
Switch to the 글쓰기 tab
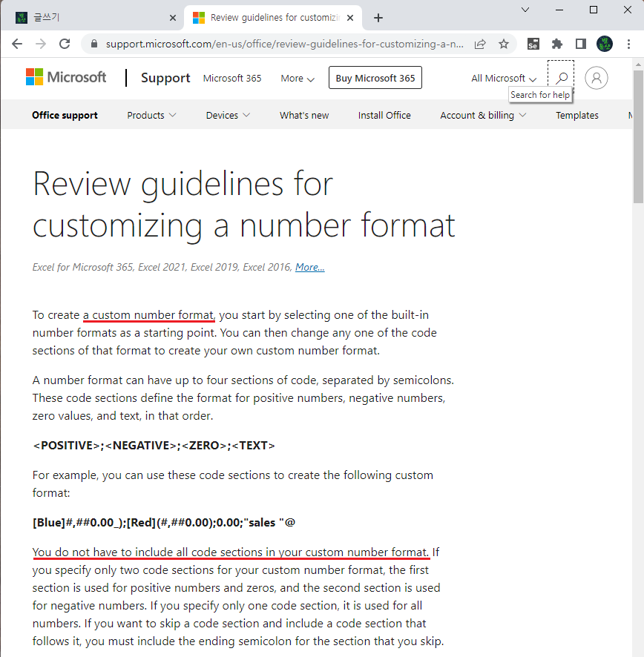[92, 18]
